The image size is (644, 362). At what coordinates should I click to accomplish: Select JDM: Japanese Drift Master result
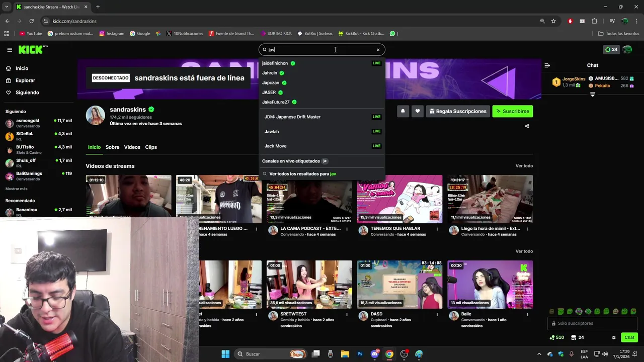[x=322, y=117]
